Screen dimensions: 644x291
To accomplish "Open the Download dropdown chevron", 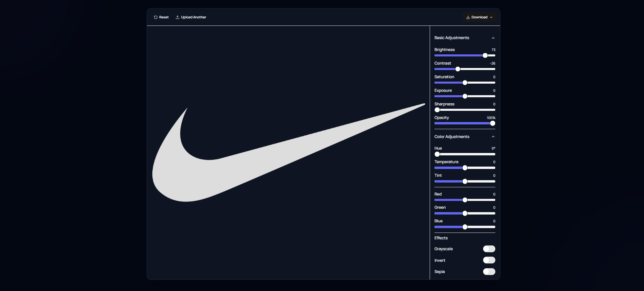I will tap(491, 17).
